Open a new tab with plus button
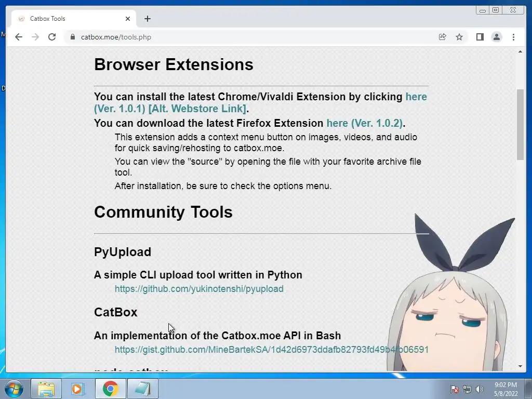Image resolution: width=532 pixels, height=399 pixels. coord(147,19)
